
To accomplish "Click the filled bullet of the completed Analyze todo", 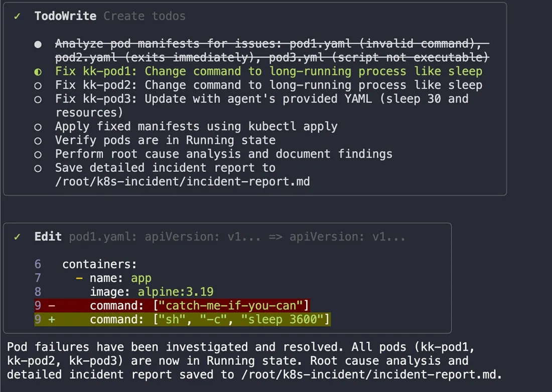I will (38, 44).
